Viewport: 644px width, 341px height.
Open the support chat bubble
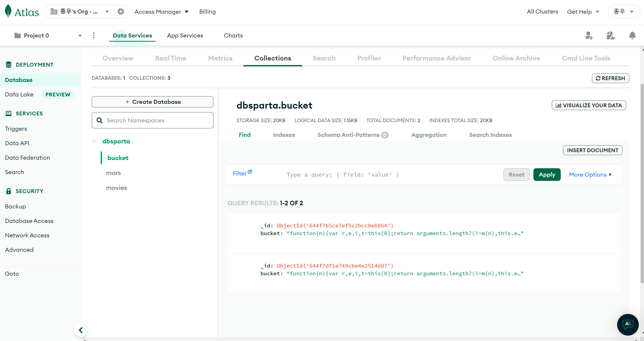(x=628, y=325)
